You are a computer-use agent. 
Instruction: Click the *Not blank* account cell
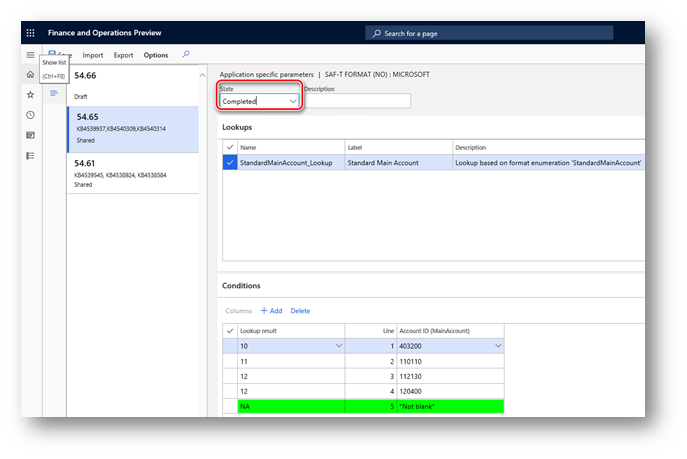[x=450, y=406]
